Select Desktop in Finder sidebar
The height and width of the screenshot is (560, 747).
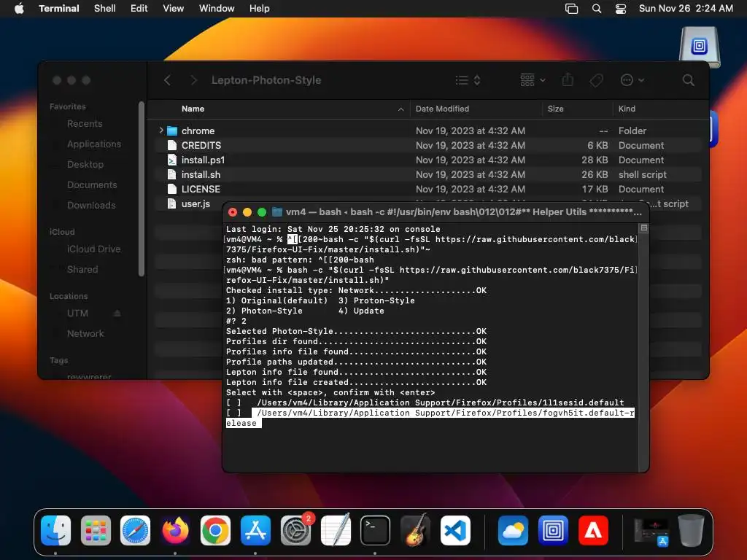[85, 165]
